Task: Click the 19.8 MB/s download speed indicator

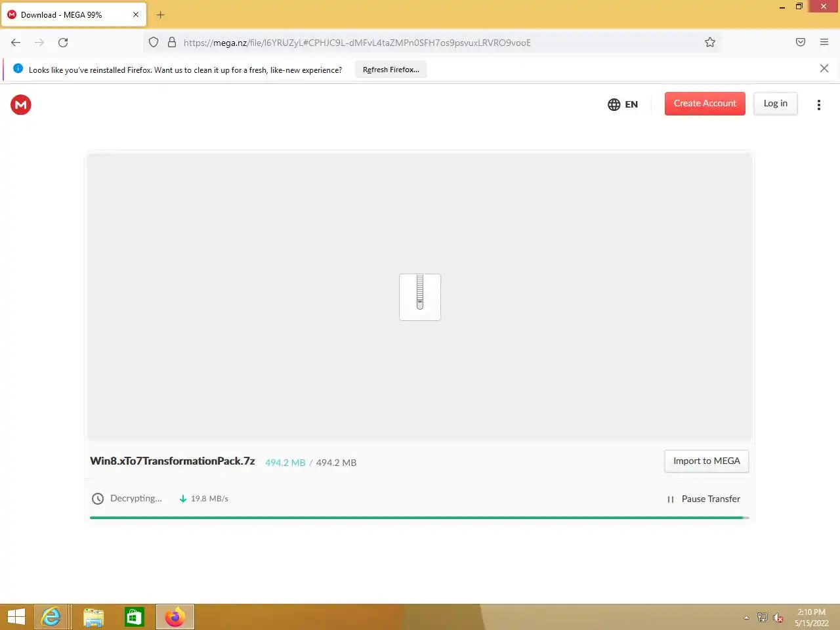Action: [203, 499]
